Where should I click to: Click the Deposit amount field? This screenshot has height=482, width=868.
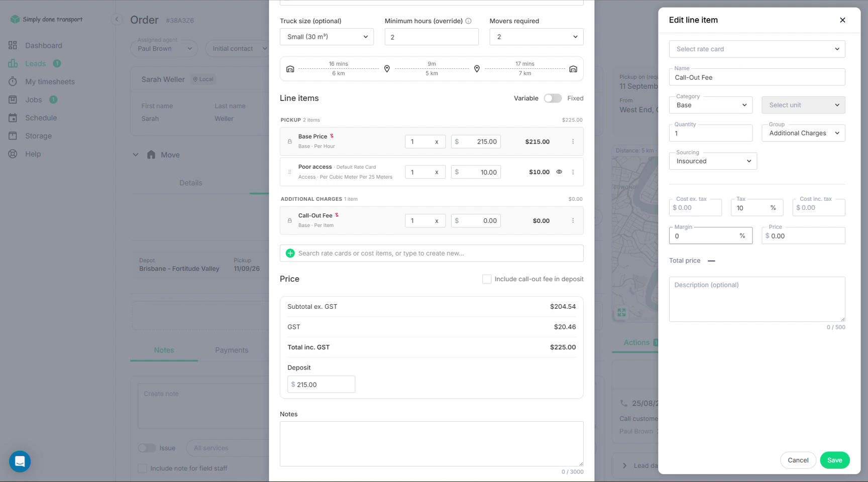click(x=321, y=385)
